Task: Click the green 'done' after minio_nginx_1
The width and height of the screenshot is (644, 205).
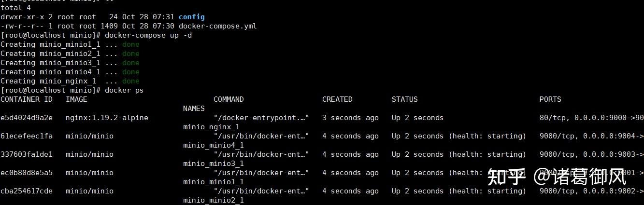Action: pyautogui.click(x=130, y=81)
